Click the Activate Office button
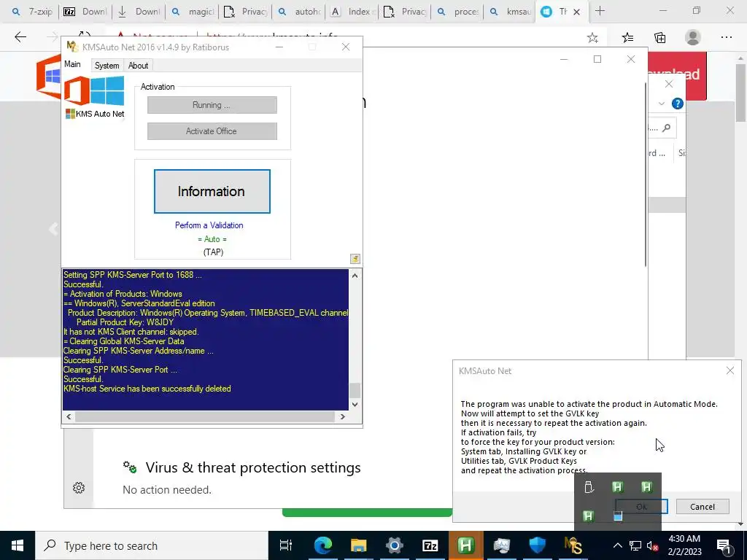The height and width of the screenshot is (560, 747). [212, 131]
